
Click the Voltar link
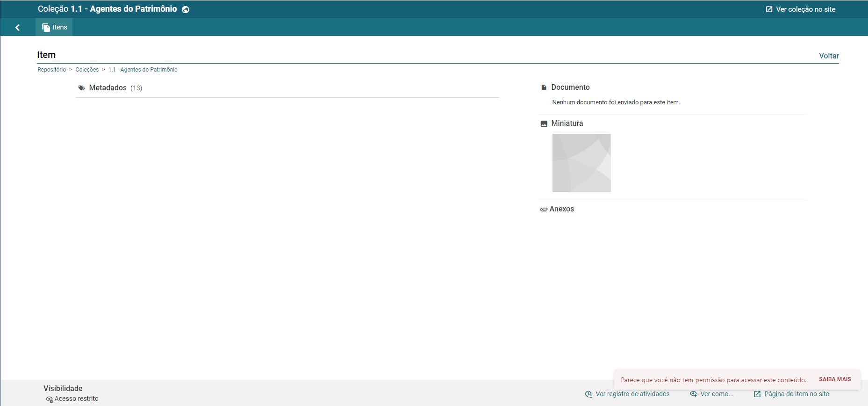tap(829, 56)
